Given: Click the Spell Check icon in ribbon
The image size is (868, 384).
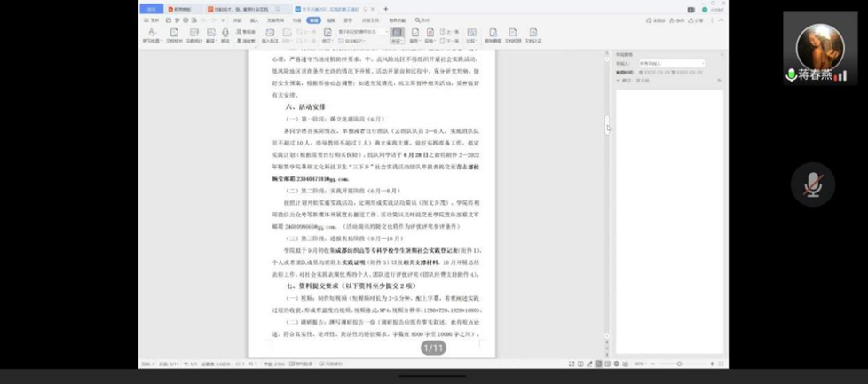Looking at the screenshot, I should click(150, 34).
